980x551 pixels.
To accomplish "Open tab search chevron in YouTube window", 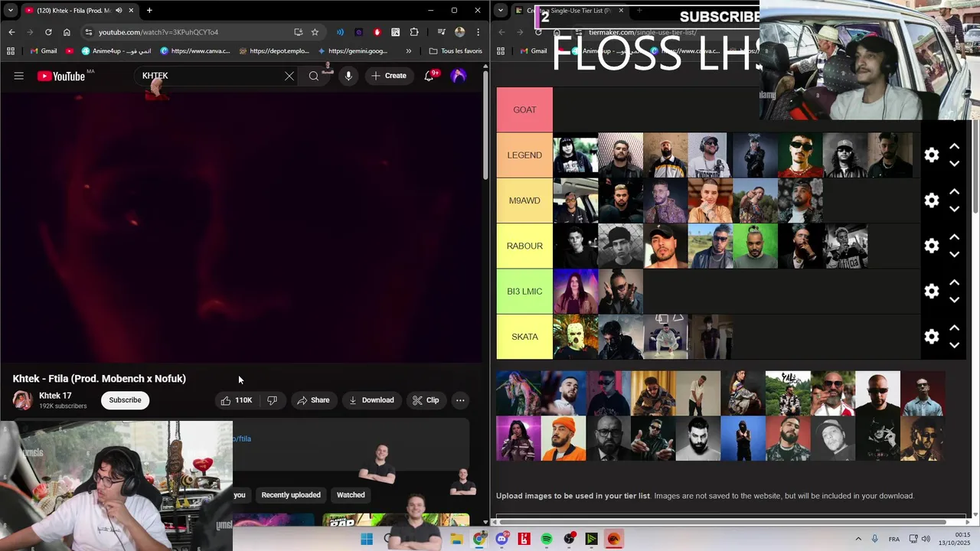I will tap(10, 11).
